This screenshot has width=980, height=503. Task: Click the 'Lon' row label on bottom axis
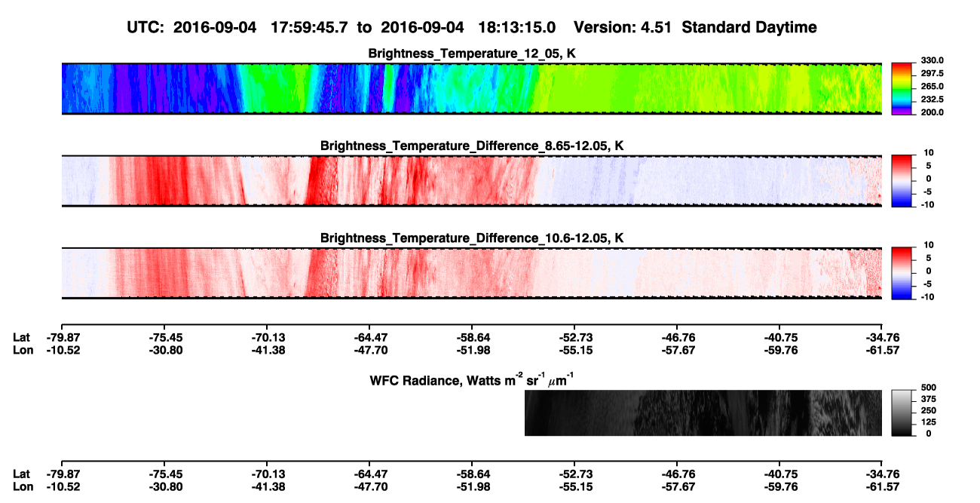click(x=23, y=487)
